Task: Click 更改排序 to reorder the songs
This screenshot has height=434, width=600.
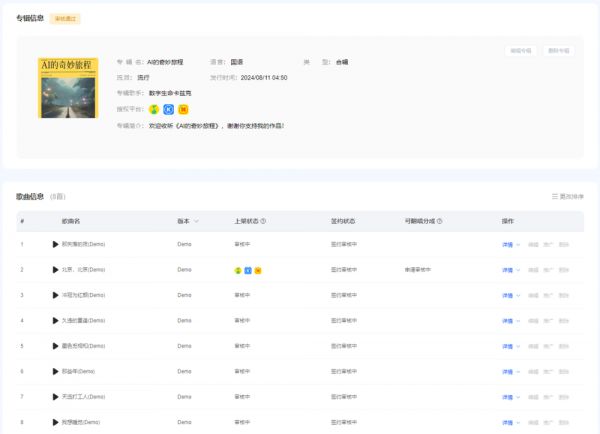Action: click(x=567, y=196)
